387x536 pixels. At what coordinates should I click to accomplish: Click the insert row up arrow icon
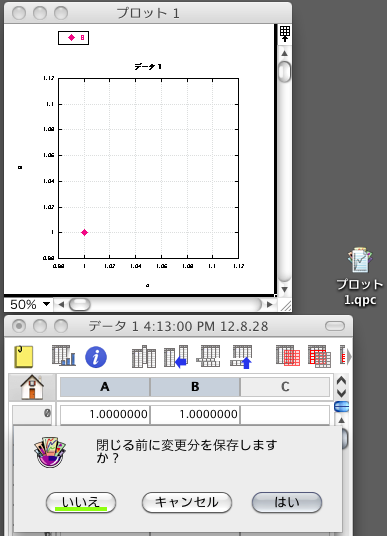click(242, 357)
